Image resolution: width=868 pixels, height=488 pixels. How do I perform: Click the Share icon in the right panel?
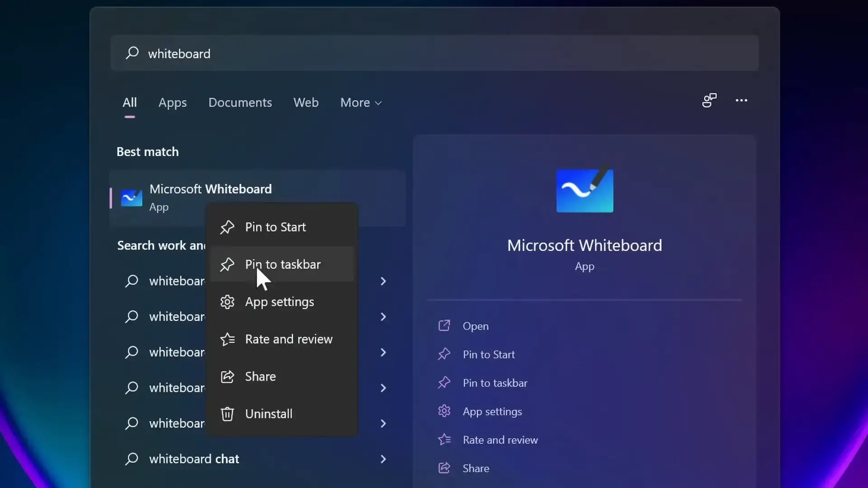point(444,468)
